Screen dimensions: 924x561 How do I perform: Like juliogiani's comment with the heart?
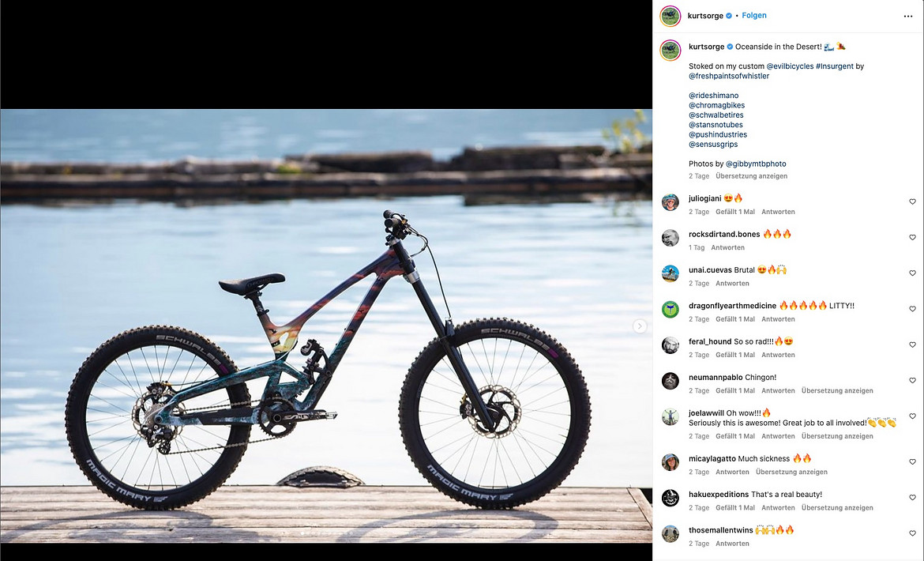click(912, 201)
